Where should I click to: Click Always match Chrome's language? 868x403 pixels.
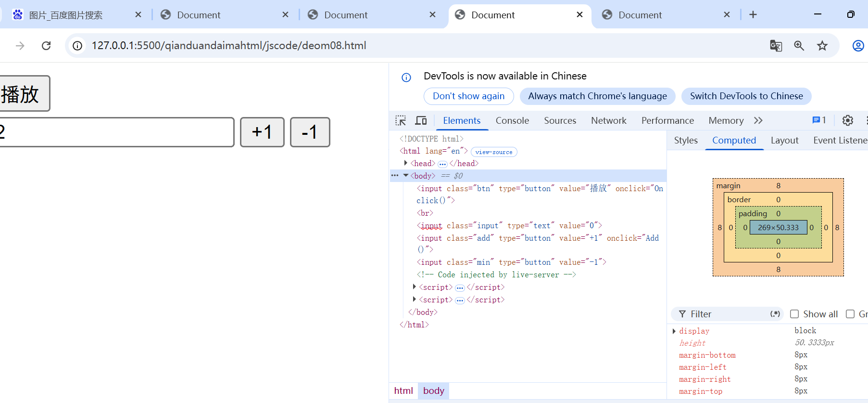tap(597, 96)
